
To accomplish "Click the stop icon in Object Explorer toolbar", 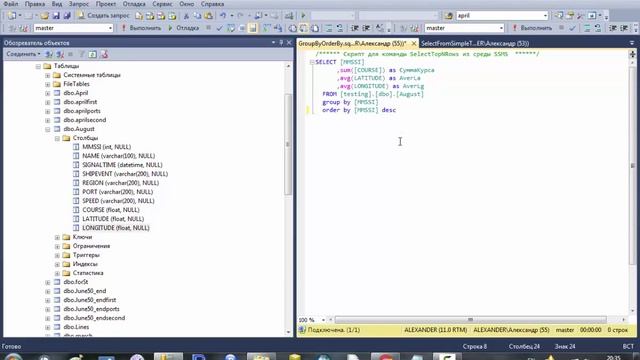I will pos(70,54).
